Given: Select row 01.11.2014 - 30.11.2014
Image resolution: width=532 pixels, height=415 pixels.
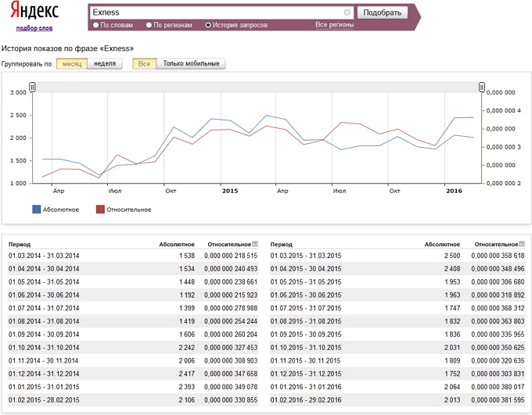Looking at the screenshot, I should [x=133, y=360].
